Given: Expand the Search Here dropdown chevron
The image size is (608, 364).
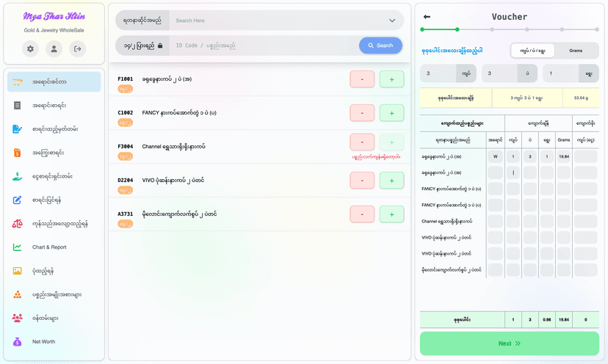Looking at the screenshot, I should [392, 21].
